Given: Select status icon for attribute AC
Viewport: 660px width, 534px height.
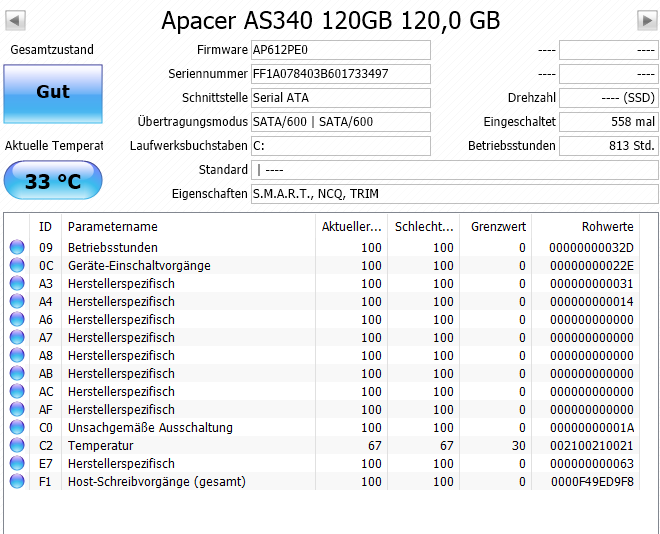Looking at the screenshot, I should click(x=17, y=391).
